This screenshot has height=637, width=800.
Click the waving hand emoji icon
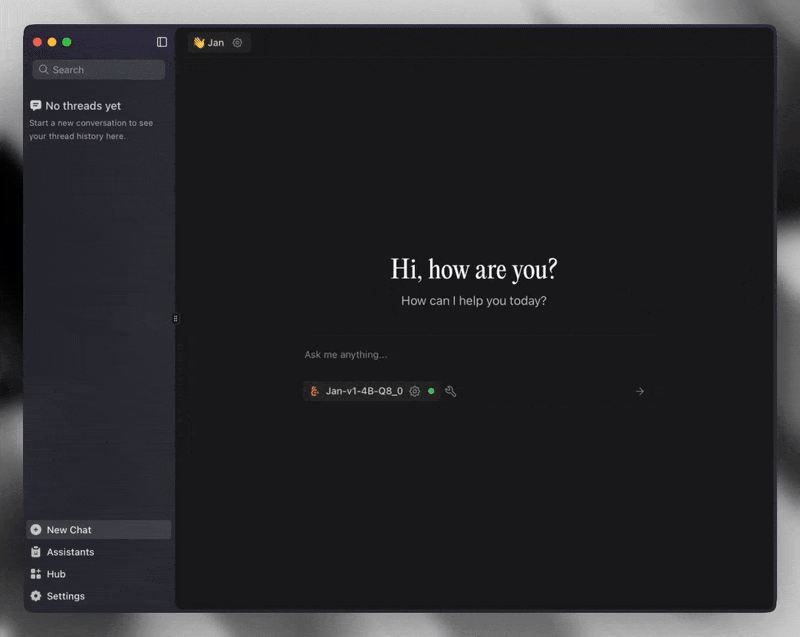(x=199, y=43)
